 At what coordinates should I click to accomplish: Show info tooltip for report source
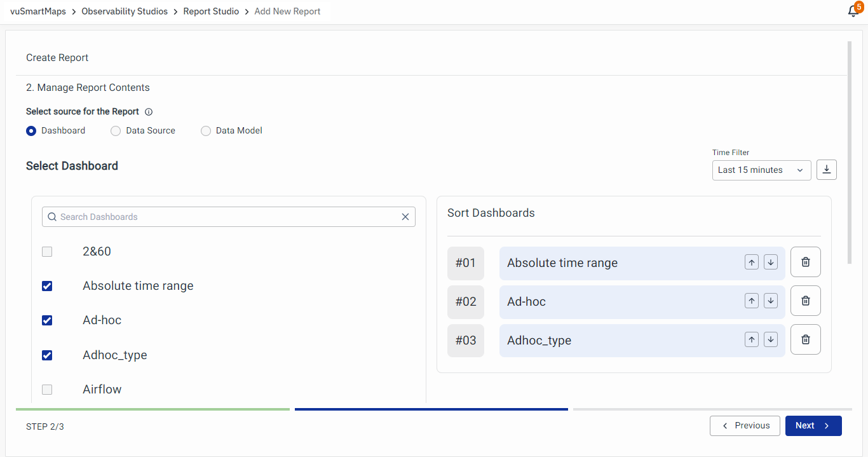(x=149, y=112)
